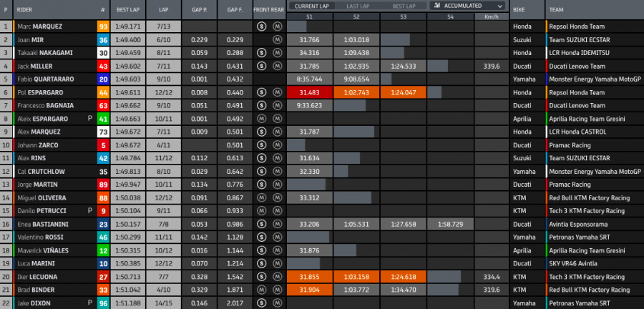Click Valentino Rossi's front tyre icon

[262, 237]
